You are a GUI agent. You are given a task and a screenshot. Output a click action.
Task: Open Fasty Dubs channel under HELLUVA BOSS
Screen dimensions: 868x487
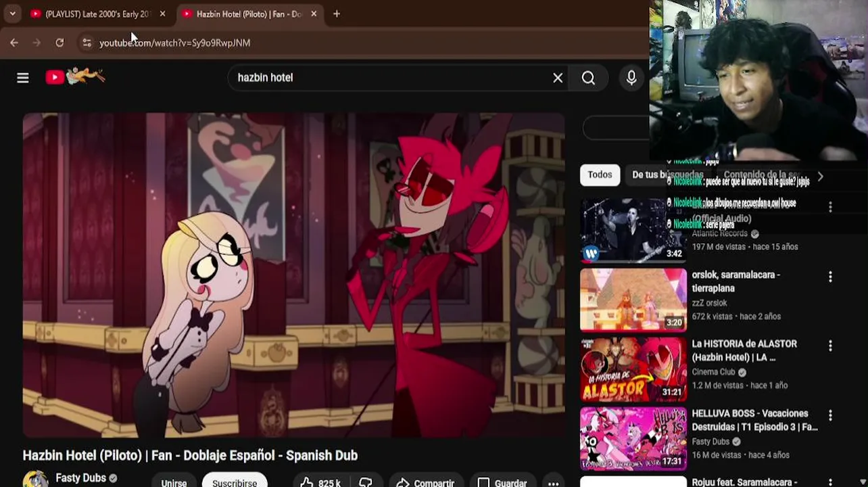pyautogui.click(x=710, y=442)
